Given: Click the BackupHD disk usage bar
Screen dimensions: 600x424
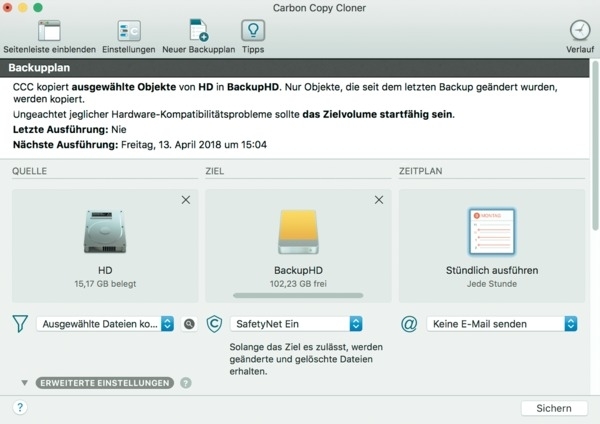Looking at the screenshot, I should (x=298, y=295).
